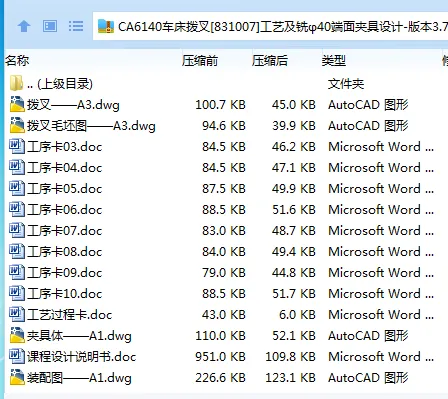Screen dimensions: 448x399
Task: Click original size 43.0 KB
Action: 224,315
